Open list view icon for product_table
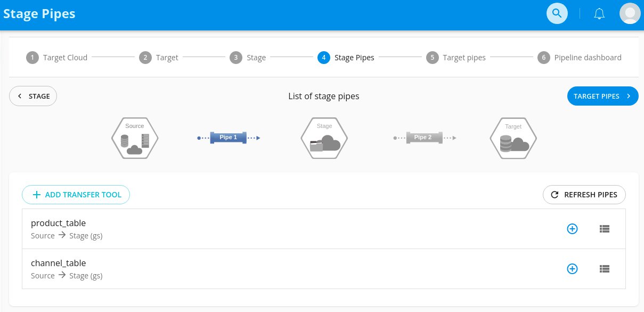 click(x=604, y=229)
